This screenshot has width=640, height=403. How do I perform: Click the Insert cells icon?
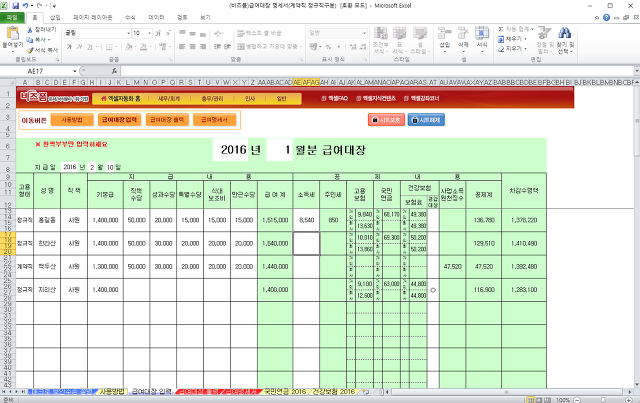[x=444, y=33]
